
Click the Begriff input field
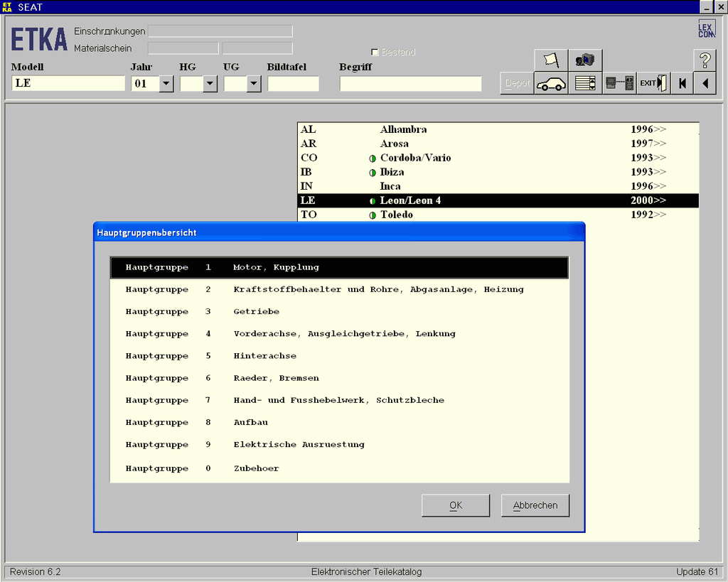tap(410, 84)
